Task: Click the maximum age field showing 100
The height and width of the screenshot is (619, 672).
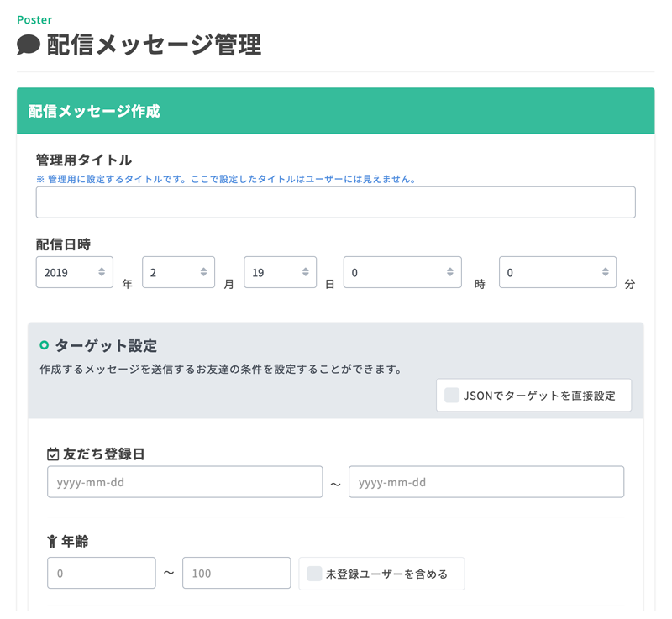Action: point(237,573)
